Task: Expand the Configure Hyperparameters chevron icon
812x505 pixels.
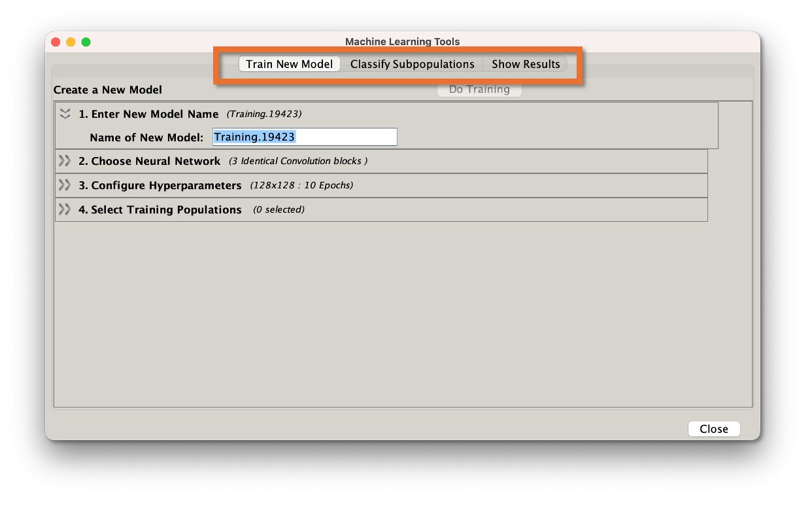Action: point(65,185)
